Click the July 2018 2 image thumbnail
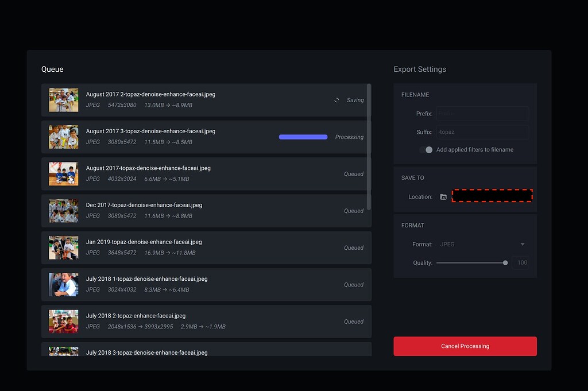The height and width of the screenshot is (391, 588). 63,322
